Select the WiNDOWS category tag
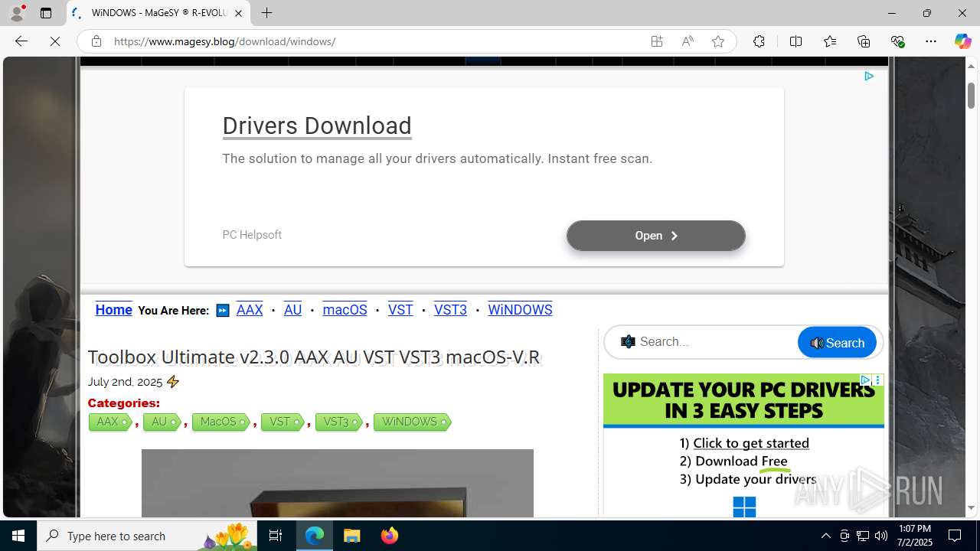Viewport: 980px width, 551px height. click(x=412, y=422)
